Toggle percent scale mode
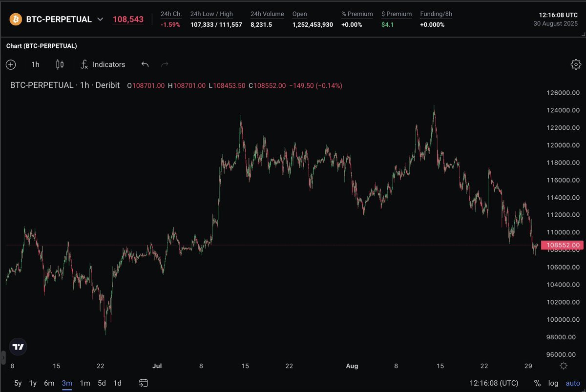This screenshot has height=392, width=586. click(x=537, y=383)
